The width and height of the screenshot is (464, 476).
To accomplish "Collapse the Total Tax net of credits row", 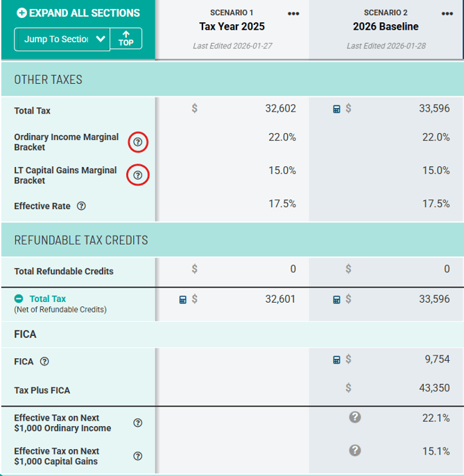I will [x=19, y=299].
